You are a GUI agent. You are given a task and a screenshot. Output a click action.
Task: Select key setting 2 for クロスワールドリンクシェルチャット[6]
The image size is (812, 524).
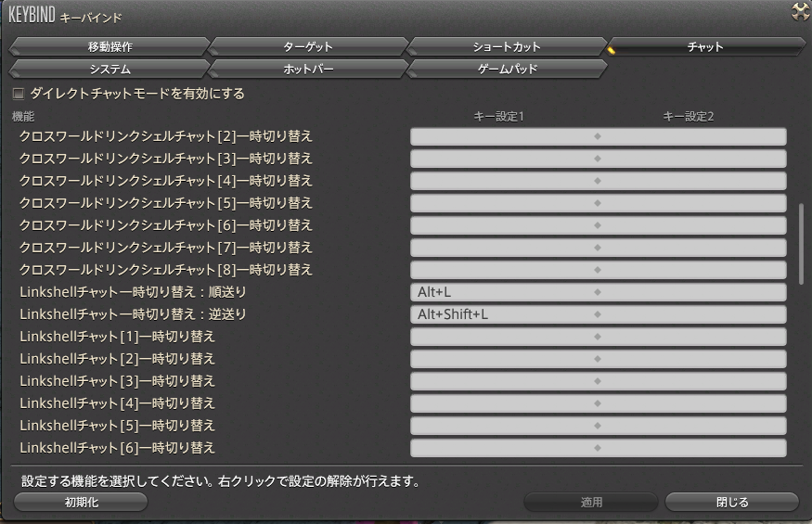[x=692, y=225]
